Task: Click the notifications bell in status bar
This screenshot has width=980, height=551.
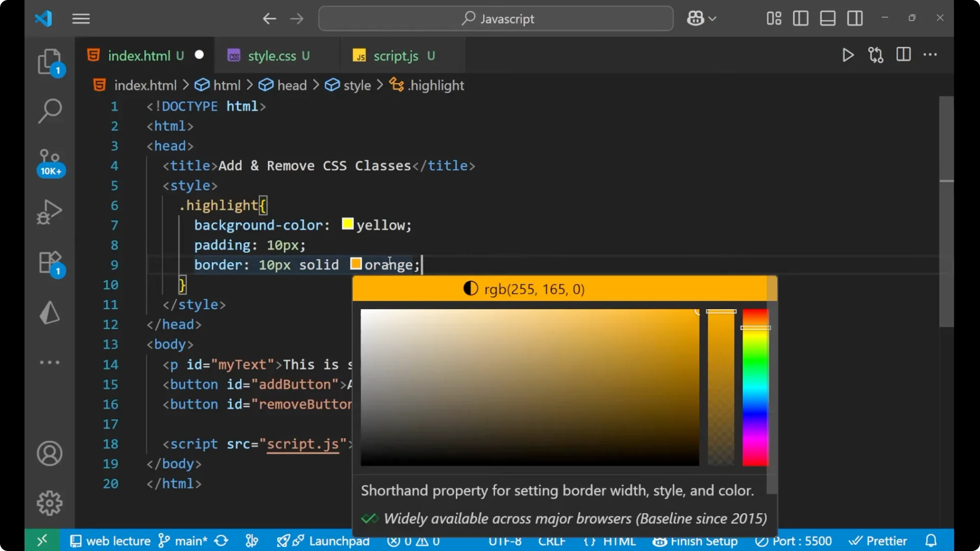Action: point(930,541)
